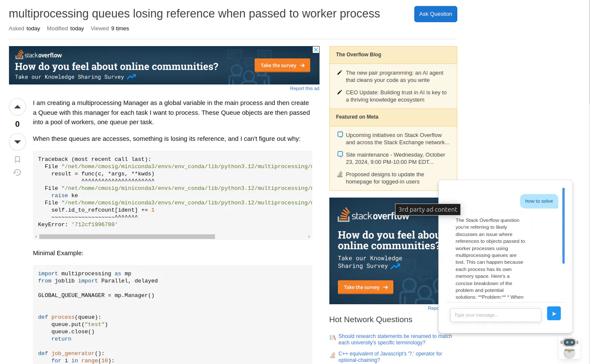Open Upcoming initiatives on Stack Overflow link
The image size is (590, 364).
(398, 139)
